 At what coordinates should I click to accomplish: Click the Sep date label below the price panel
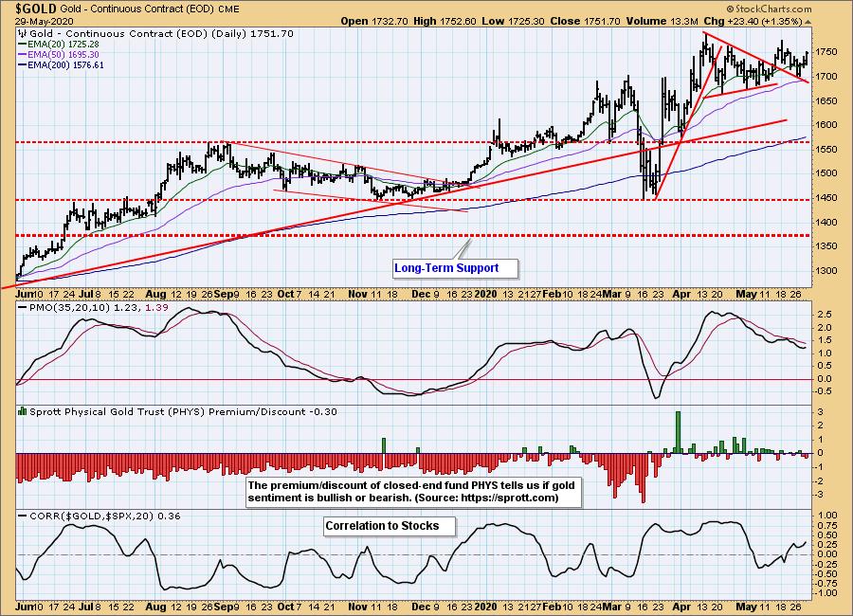click(222, 294)
